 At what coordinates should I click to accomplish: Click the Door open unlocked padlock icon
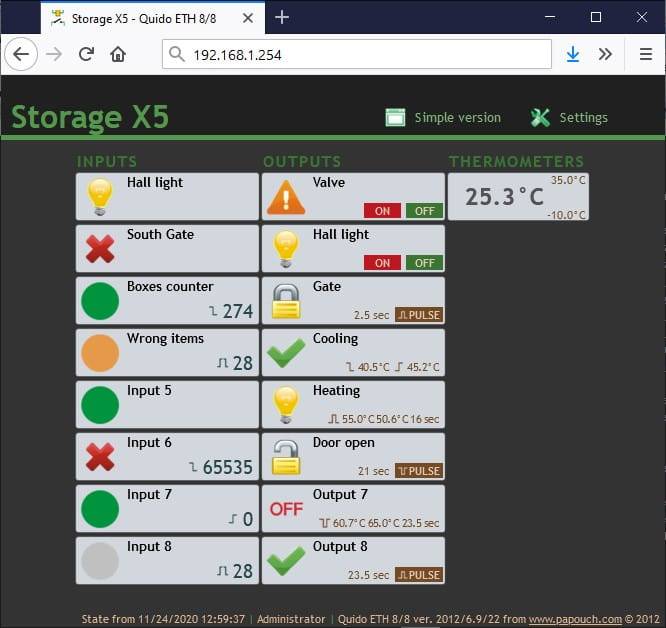[x=286, y=457]
